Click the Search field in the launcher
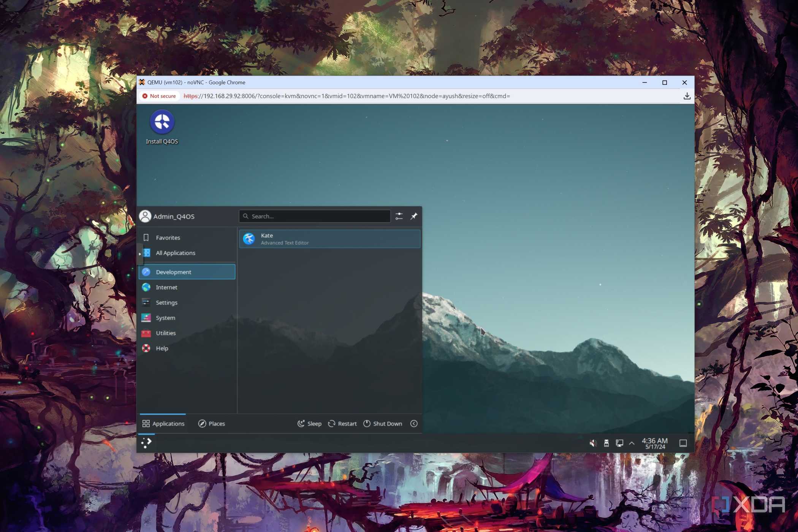798x532 pixels. pyautogui.click(x=315, y=216)
